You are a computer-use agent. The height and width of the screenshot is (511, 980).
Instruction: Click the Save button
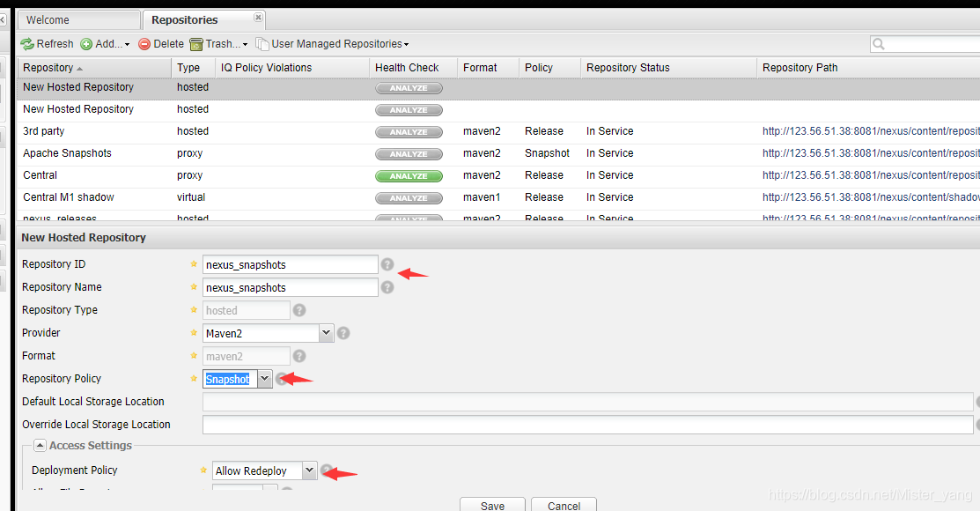click(492, 505)
